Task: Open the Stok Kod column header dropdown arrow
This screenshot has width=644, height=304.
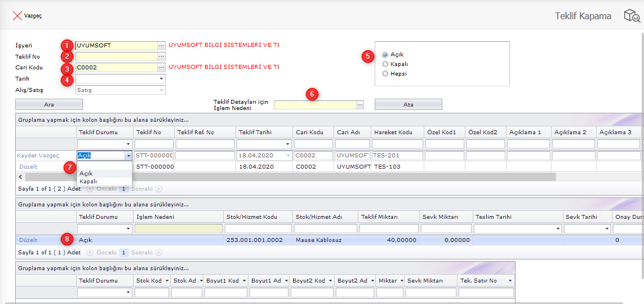Action: point(166,280)
